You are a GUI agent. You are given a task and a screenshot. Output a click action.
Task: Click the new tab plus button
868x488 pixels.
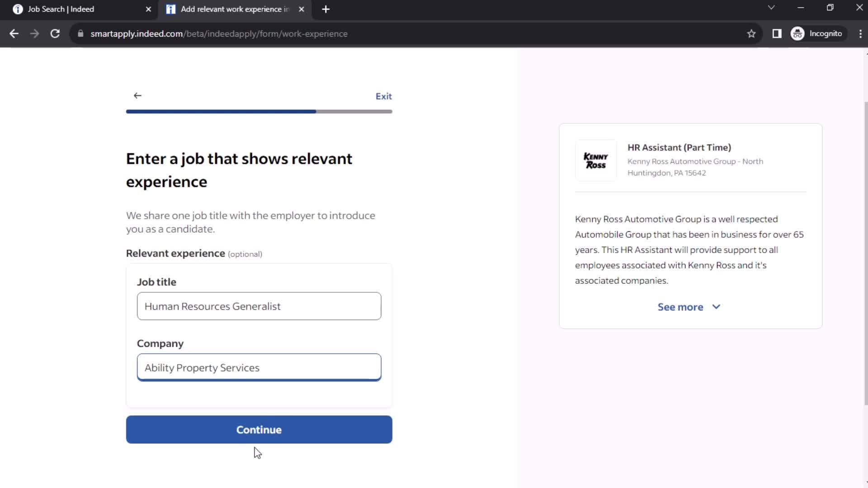click(326, 9)
